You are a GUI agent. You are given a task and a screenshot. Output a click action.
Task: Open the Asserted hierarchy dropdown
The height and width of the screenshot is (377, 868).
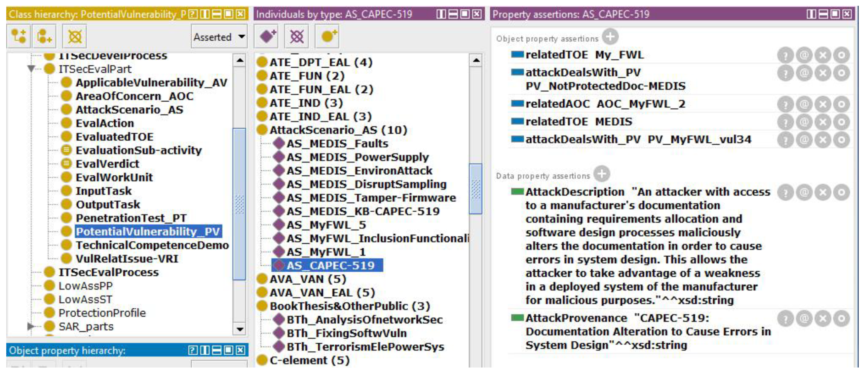219,37
